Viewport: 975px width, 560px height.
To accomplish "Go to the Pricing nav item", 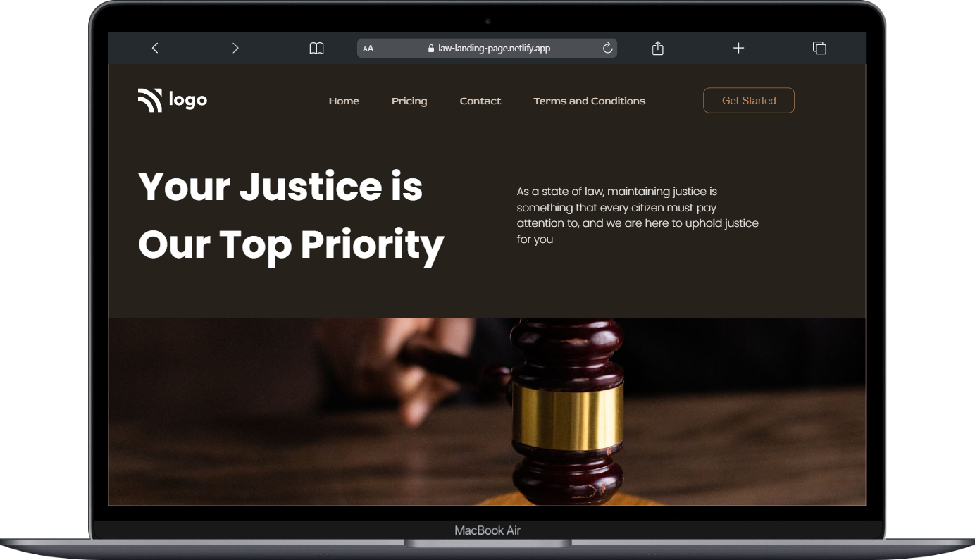I will (409, 101).
